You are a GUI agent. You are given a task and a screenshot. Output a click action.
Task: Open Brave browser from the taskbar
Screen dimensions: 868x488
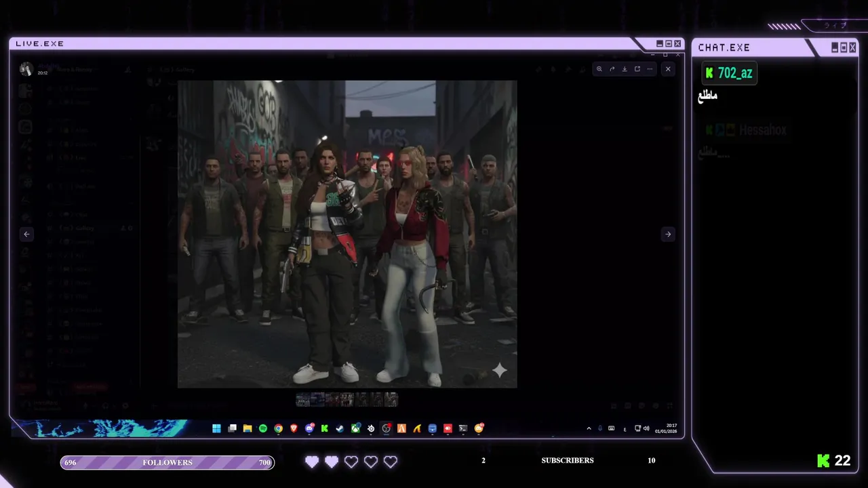tap(294, 428)
